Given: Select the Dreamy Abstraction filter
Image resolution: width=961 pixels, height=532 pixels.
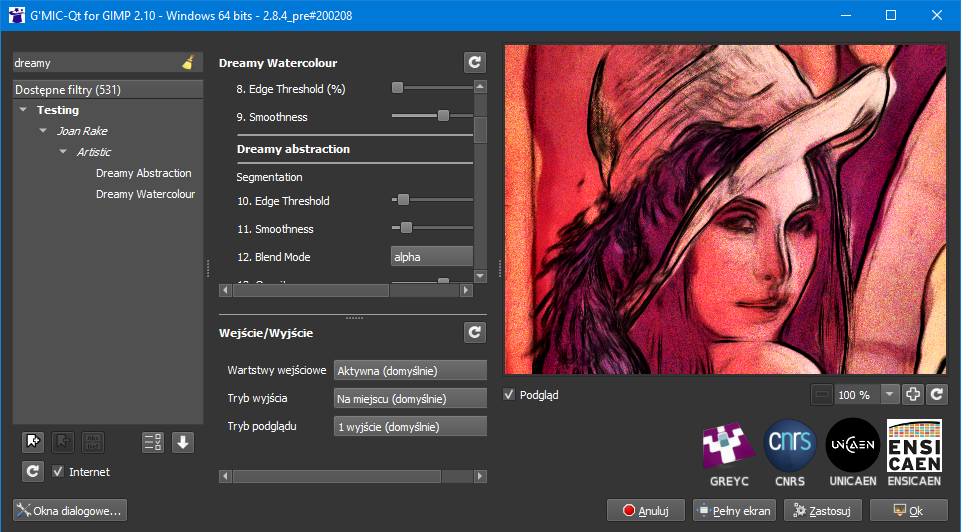Looking at the screenshot, I should click(x=143, y=173).
